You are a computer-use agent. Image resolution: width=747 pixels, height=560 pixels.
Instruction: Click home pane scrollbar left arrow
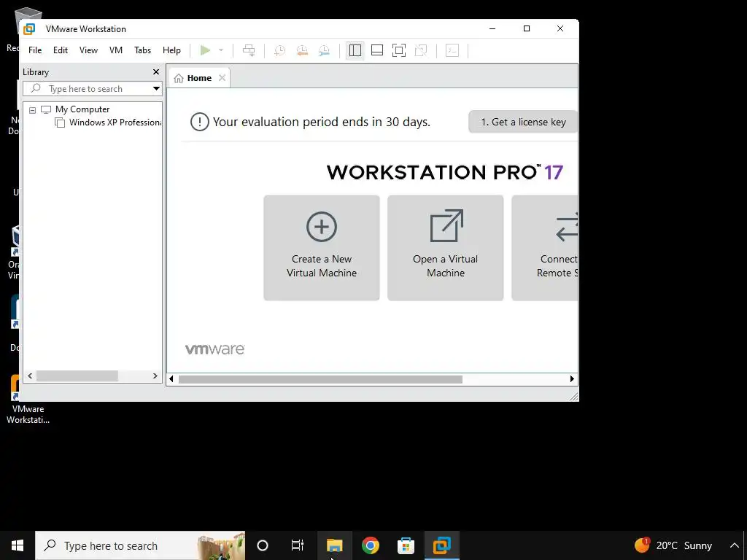click(x=171, y=379)
